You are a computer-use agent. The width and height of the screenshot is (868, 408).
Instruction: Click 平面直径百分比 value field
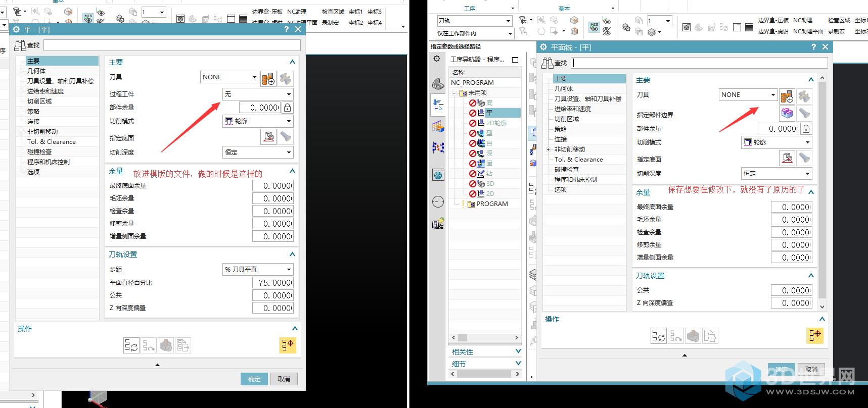(273, 283)
